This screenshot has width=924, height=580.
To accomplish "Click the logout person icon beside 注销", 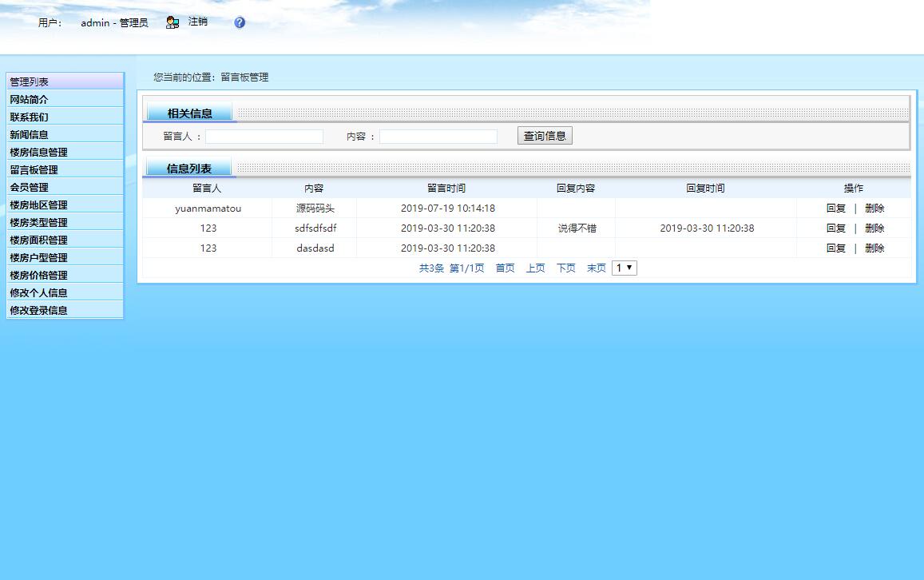I will [x=172, y=22].
